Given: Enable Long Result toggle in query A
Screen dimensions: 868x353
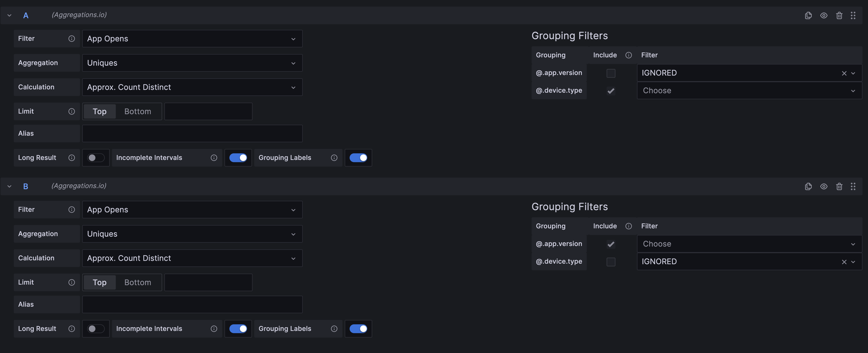Looking at the screenshot, I should point(96,158).
